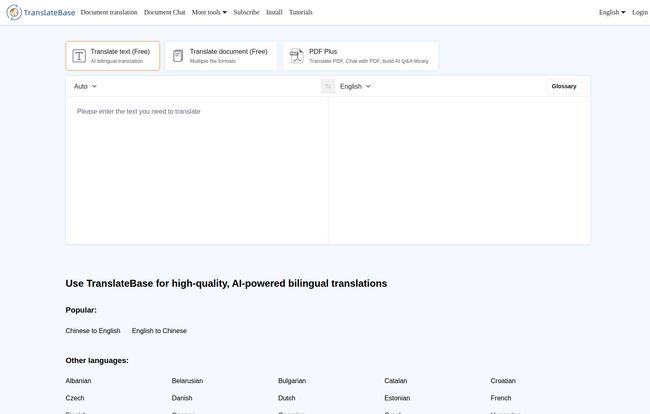
Task: Swap source and target languages
Action: point(327,87)
